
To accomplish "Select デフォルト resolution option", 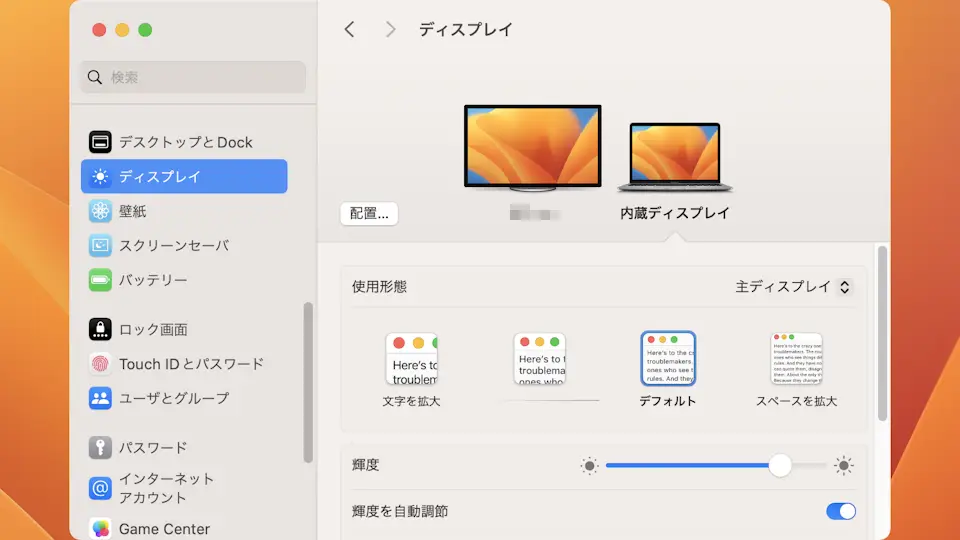I will 668,359.
